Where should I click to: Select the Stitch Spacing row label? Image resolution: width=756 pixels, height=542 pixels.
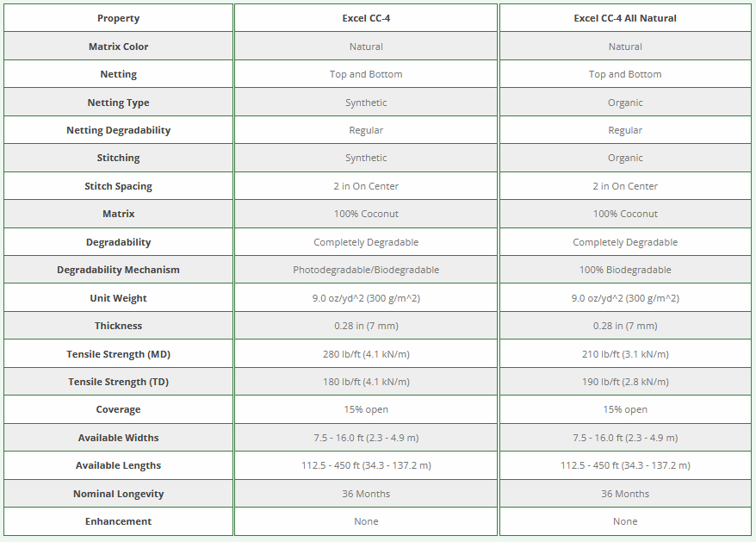tap(118, 186)
